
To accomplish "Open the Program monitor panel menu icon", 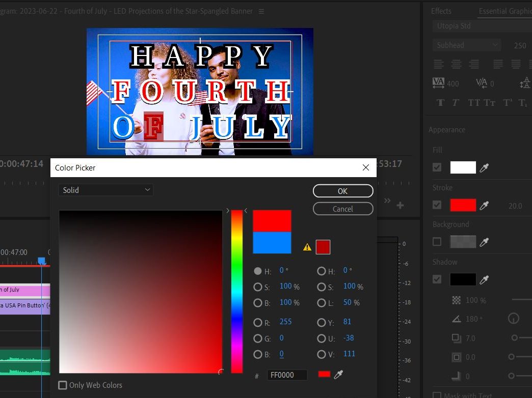I will click(x=261, y=11).
